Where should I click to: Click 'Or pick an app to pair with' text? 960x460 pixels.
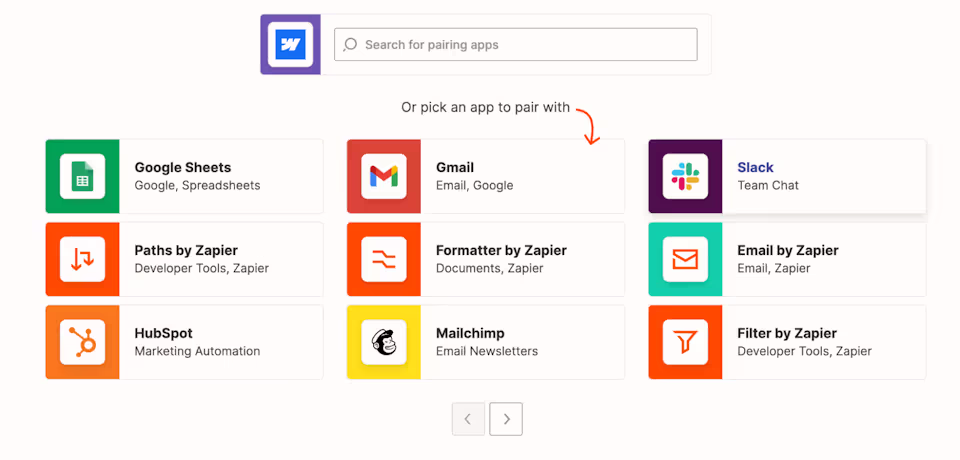click(486, 108)
